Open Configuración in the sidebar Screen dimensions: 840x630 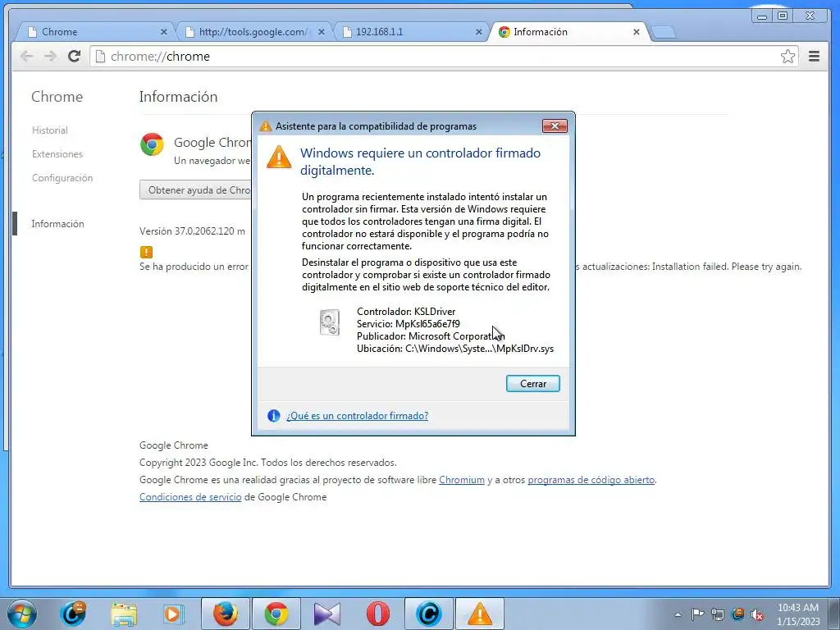[x=62, y=178]
